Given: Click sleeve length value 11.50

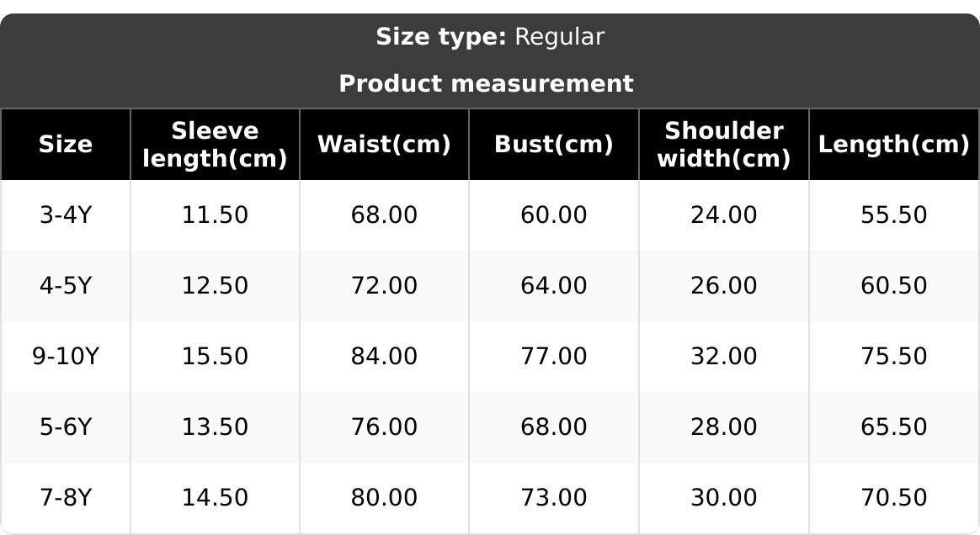Looking at the screenshot, I should (215, 215).
